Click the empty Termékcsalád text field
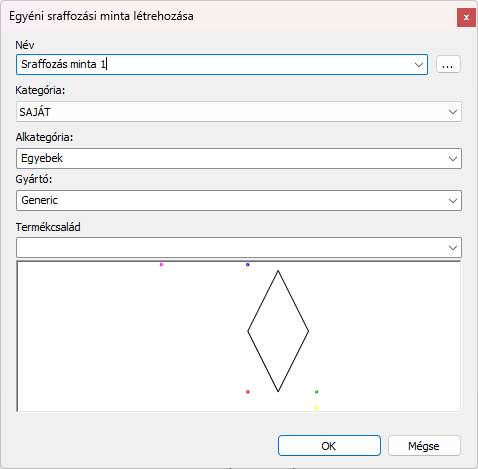The width and height of the screenshot is (478, 469). pos(231,248)
